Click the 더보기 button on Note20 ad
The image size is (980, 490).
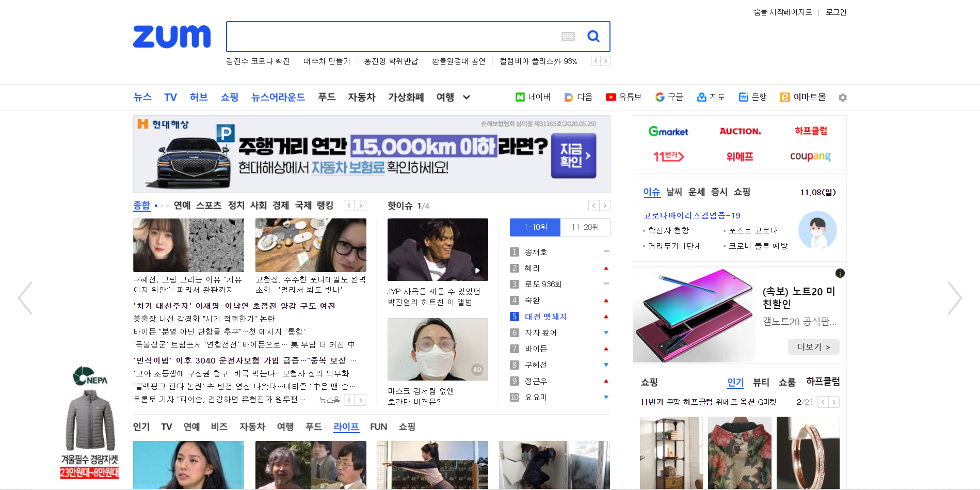tap(813, 347)
